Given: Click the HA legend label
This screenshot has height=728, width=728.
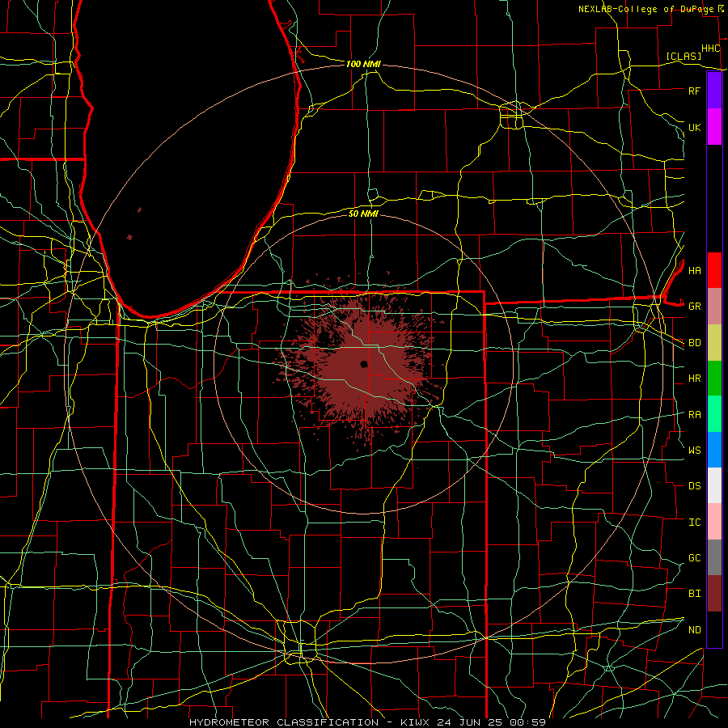Looking at the screenshot, I should 694,270.
